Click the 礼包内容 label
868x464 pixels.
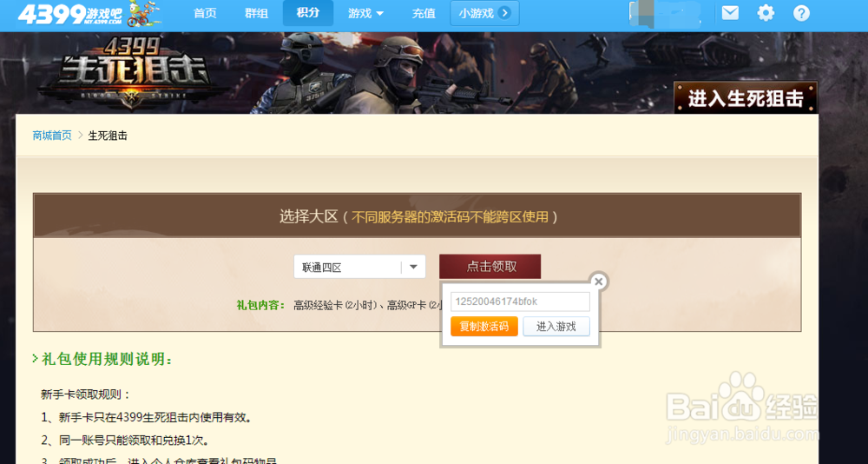click(260, 305)
